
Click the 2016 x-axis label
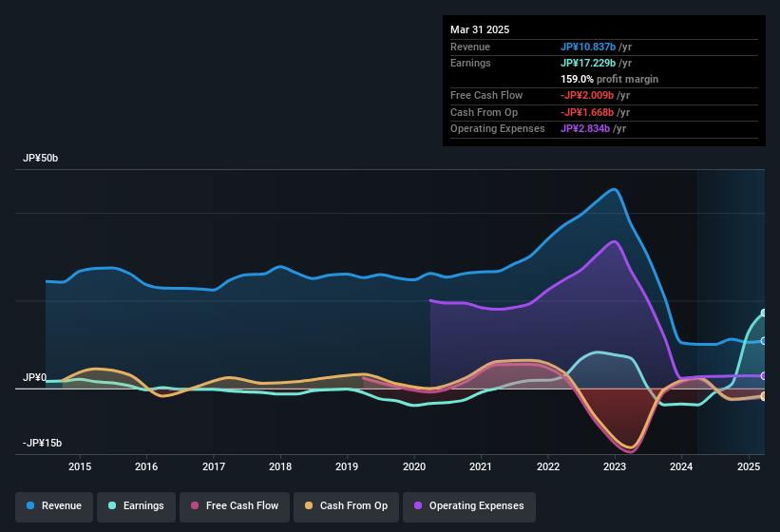click(x=146, y=466)
